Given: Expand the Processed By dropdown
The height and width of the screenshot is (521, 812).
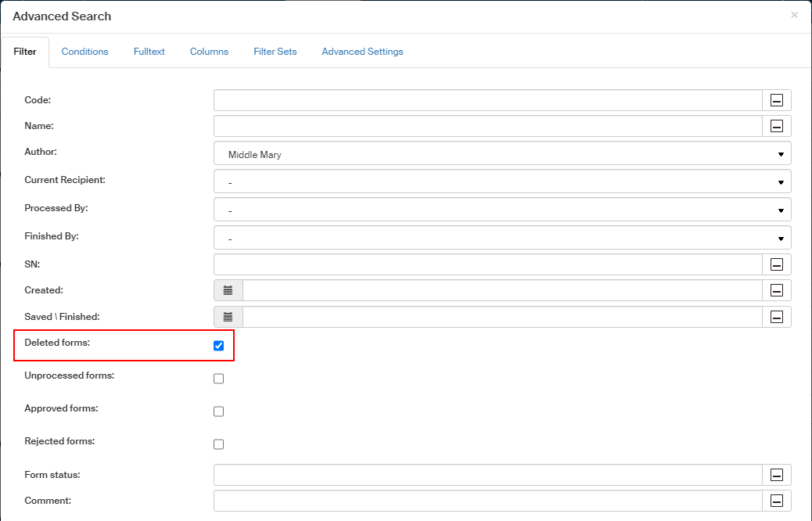Looking at the screenshot, I should click(x=502, y=210).
